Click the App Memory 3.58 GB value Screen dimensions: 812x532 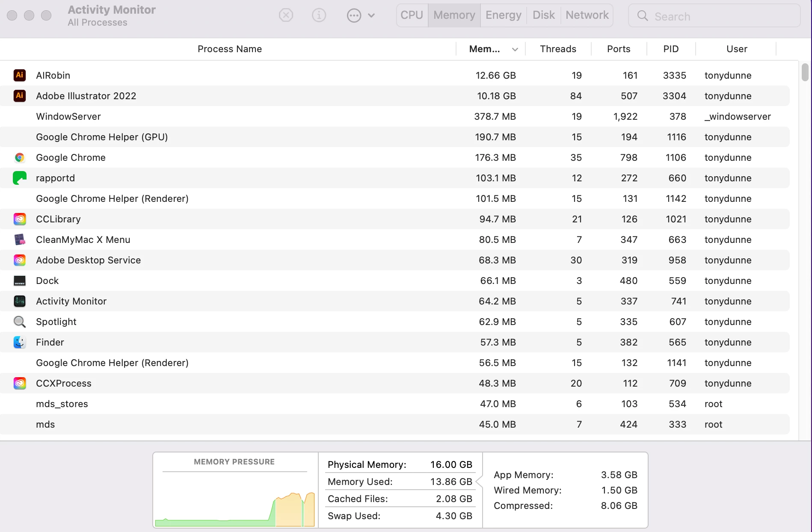[x=619, y=475]
